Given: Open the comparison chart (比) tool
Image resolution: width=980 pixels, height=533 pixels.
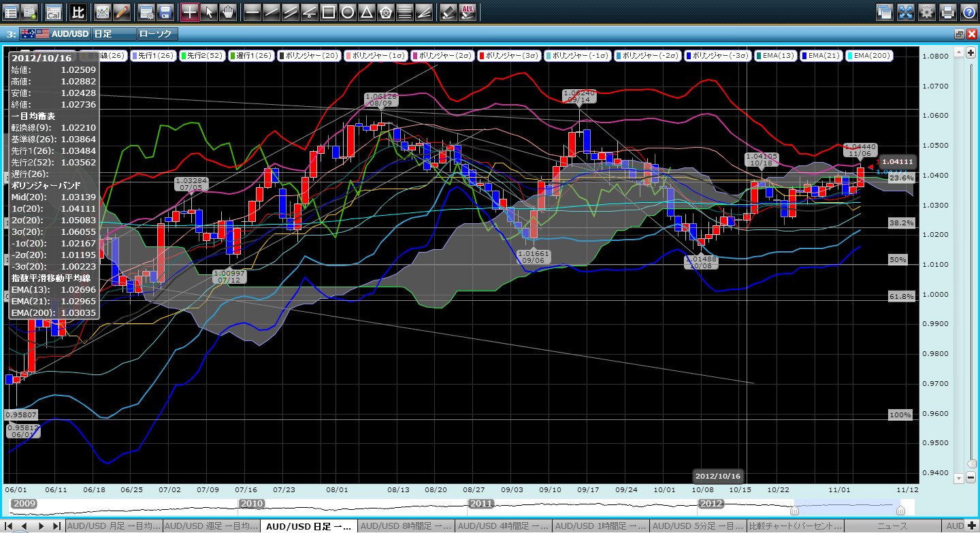Looking at the screenshot, I should (78, 12).
